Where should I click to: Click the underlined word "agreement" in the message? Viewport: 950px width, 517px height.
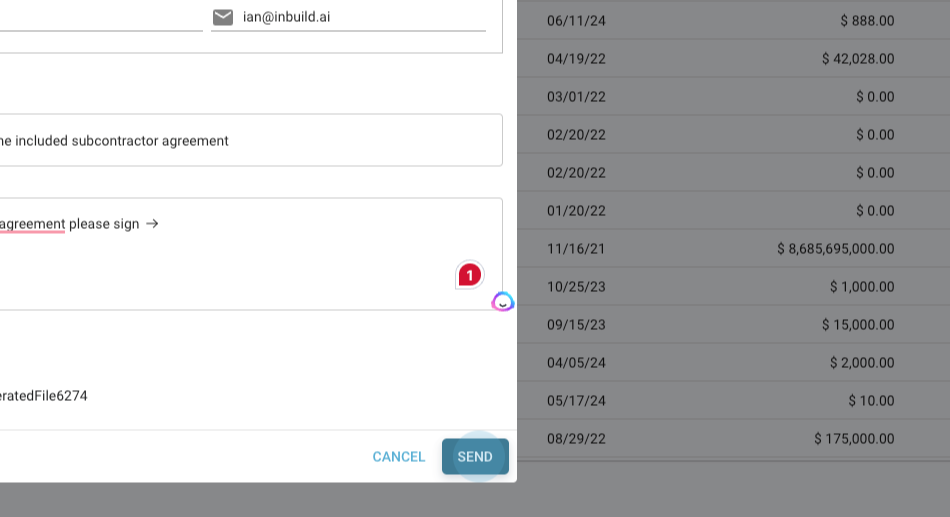[x=32, y=224]
